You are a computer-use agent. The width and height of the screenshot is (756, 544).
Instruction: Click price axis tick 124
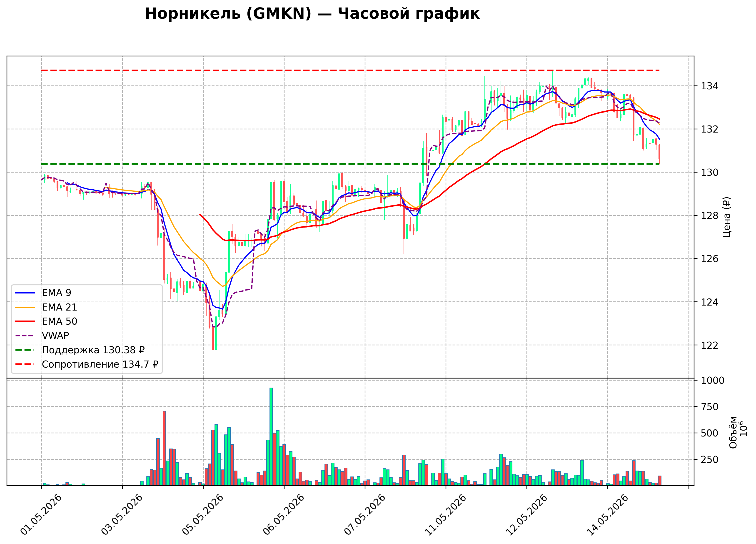click(x=709, y=302)
